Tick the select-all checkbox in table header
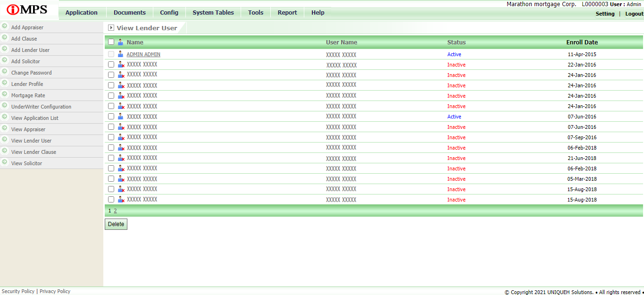The width and height of the screenshot is (644, 295). click(111, 42)
